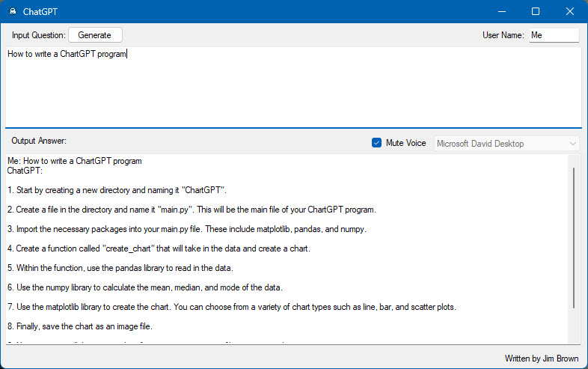
Task: Click step 4 about create_chart function
Action: point(159,249)
